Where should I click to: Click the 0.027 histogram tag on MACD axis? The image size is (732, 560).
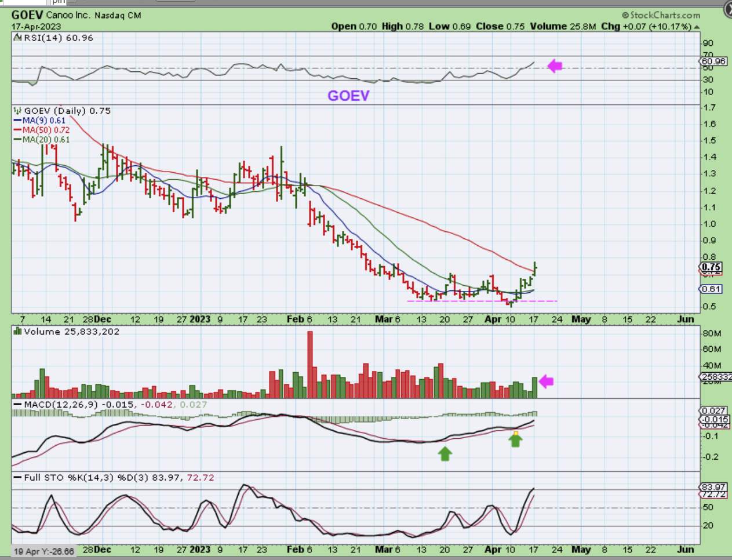[713, 410]
